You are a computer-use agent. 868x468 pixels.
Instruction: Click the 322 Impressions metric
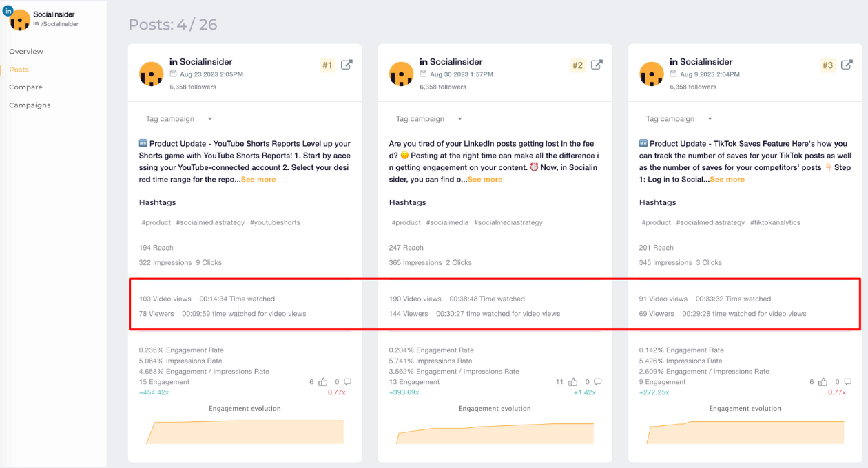click(x=165, y=263)
